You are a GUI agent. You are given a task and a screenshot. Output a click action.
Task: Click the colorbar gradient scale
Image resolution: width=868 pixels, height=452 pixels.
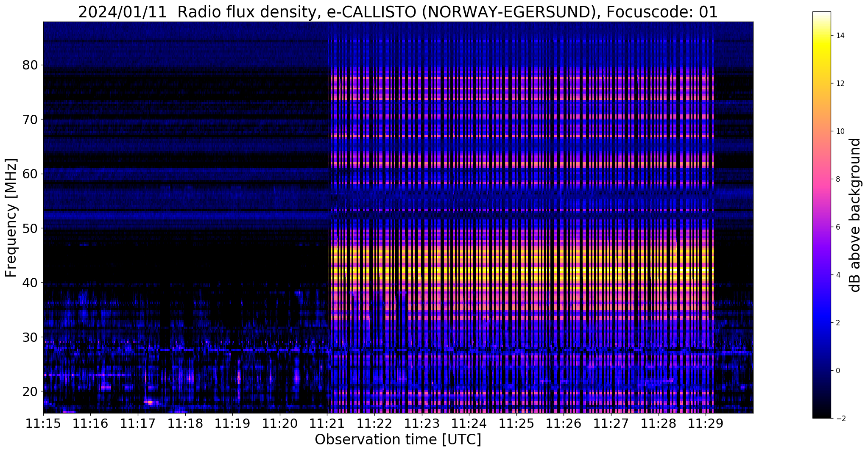tap(821, 215)
